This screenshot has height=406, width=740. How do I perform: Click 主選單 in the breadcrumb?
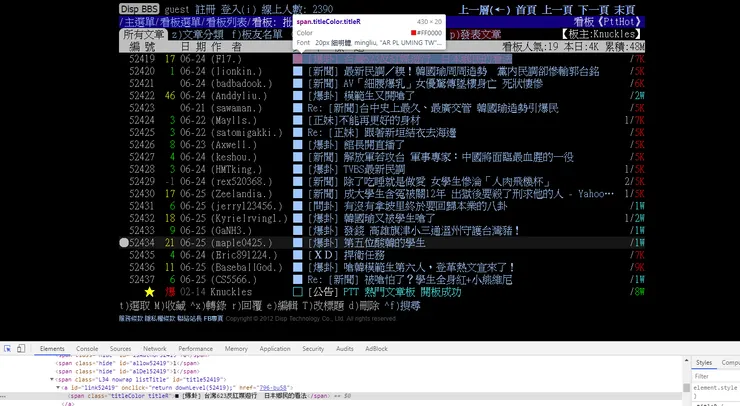coord(140,22)
